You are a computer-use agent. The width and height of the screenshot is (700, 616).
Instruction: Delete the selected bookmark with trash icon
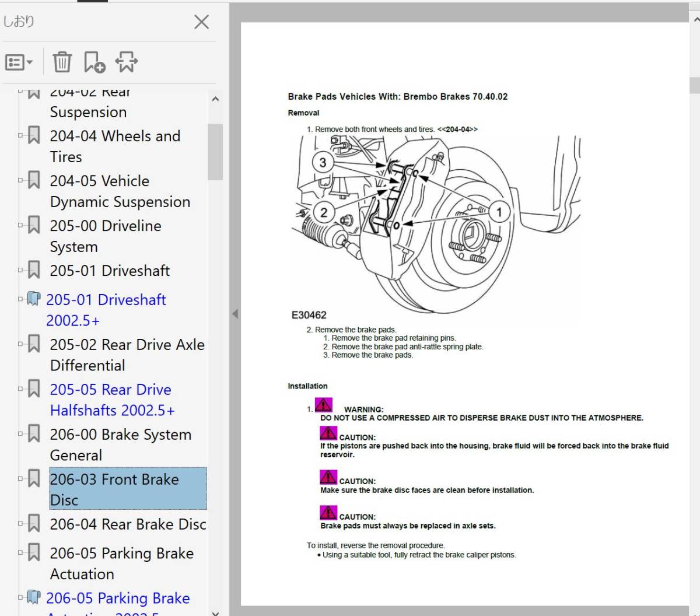tap(62, 62)
